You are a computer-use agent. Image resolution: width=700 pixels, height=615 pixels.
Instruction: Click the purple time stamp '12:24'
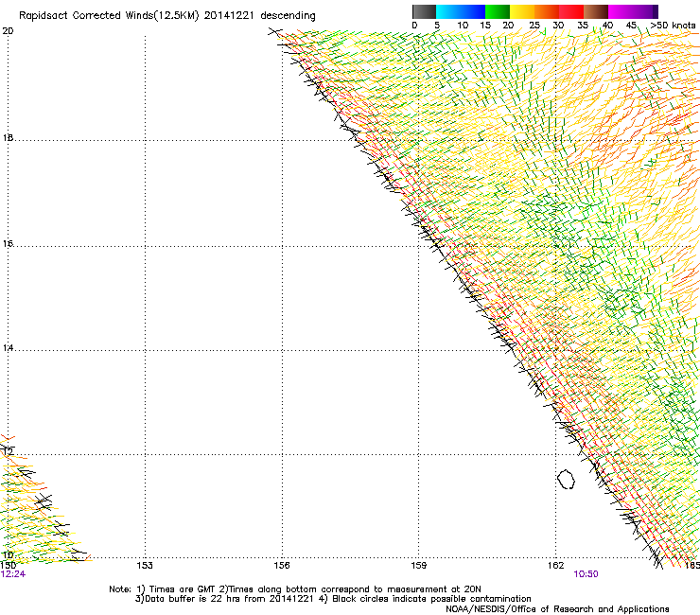[13, 574]
